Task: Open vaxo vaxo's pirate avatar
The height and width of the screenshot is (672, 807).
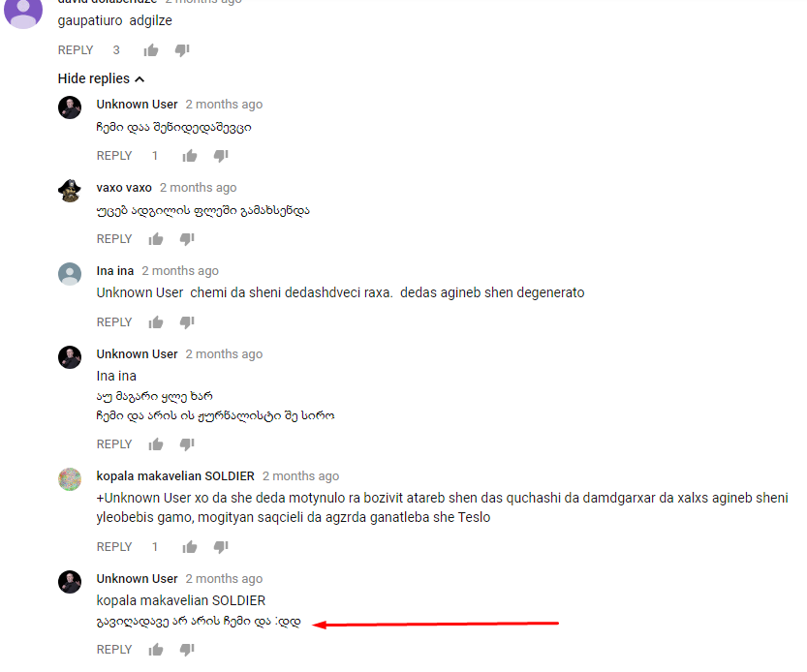Action: tap(70, 191)
